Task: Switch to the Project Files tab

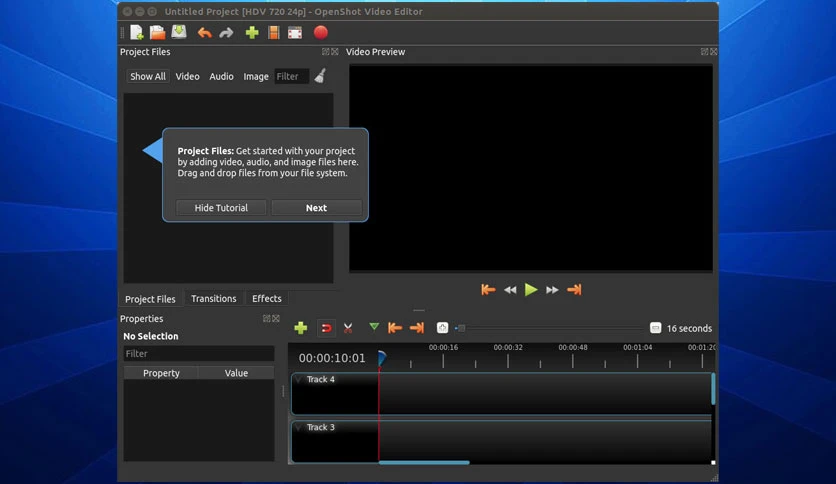Action: (x=150, y=299)
